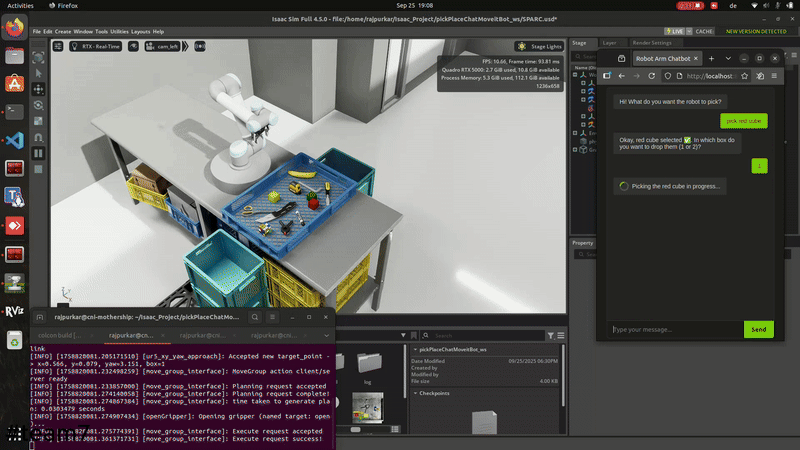Open new tab in Firefox with plus

711,59
